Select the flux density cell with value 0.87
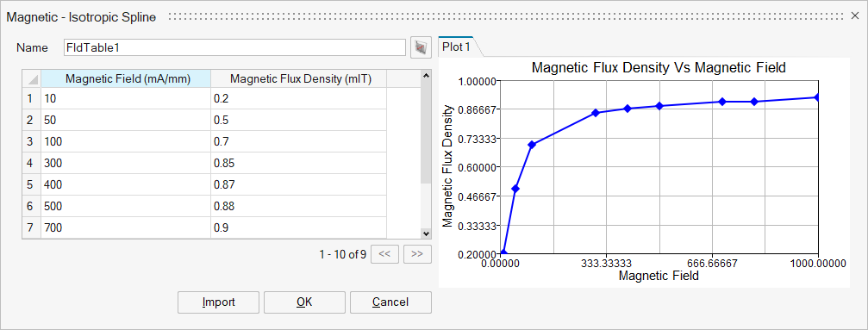Image resolution: width=868 pixels, height=330 pixels. tap(298, 184)
